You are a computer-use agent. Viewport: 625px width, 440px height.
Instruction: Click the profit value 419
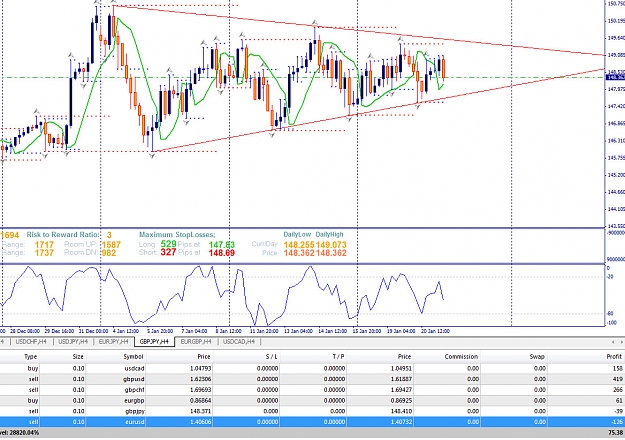618,379
